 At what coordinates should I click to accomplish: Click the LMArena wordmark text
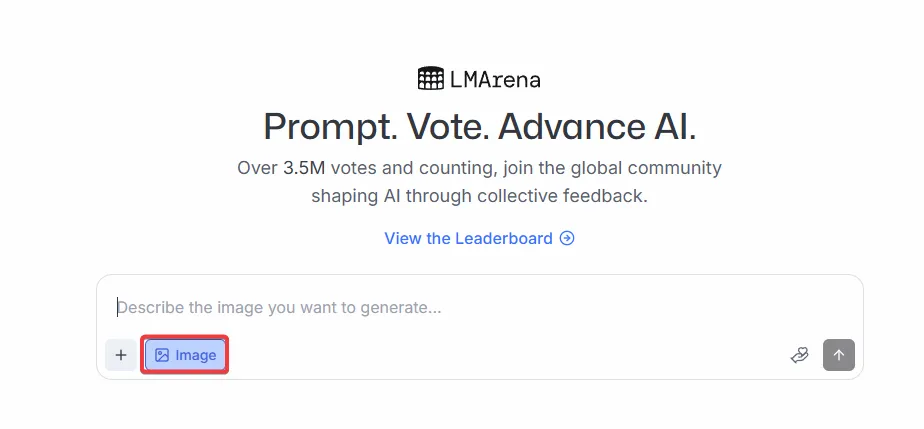(495, 79)
